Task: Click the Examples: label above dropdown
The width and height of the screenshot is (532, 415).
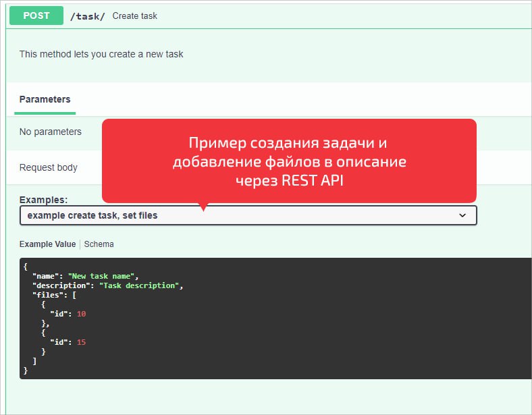Action: tap(44, 200)
